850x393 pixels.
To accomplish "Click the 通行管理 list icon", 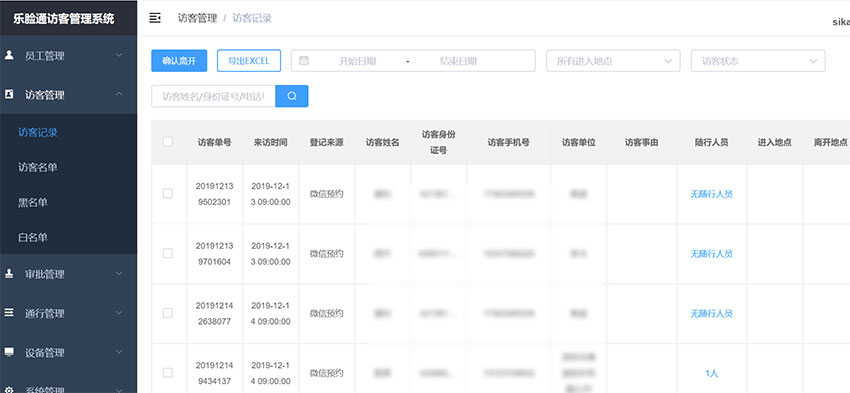I will pyautogui.click(x=9, y=313).
